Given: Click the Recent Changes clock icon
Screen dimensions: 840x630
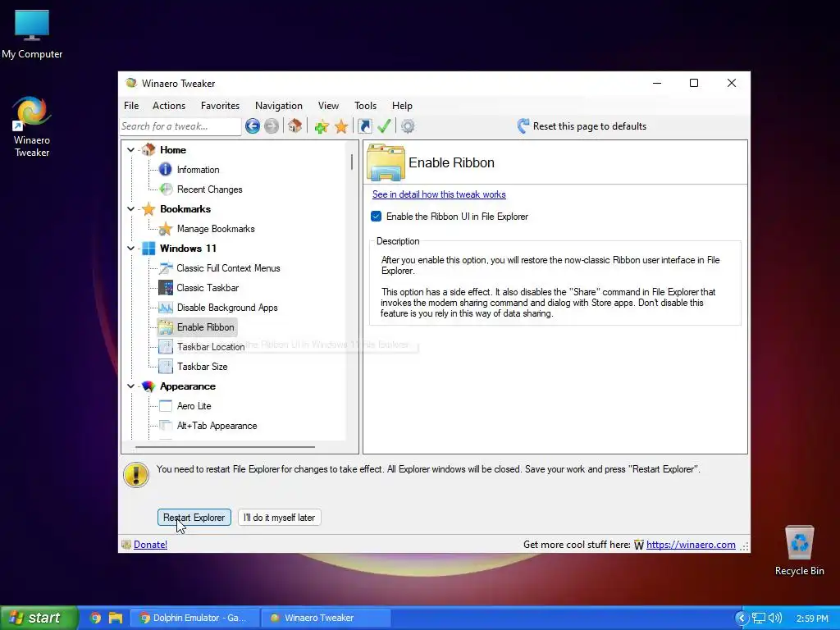Looking at the screenshot, I should coord(166,189).
